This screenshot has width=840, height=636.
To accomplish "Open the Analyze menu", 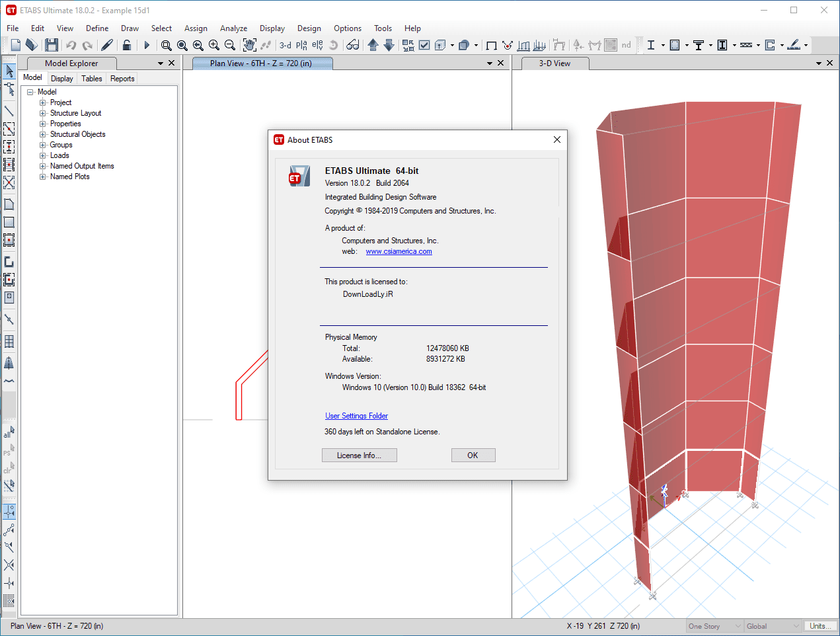I will tap(233, 28).
